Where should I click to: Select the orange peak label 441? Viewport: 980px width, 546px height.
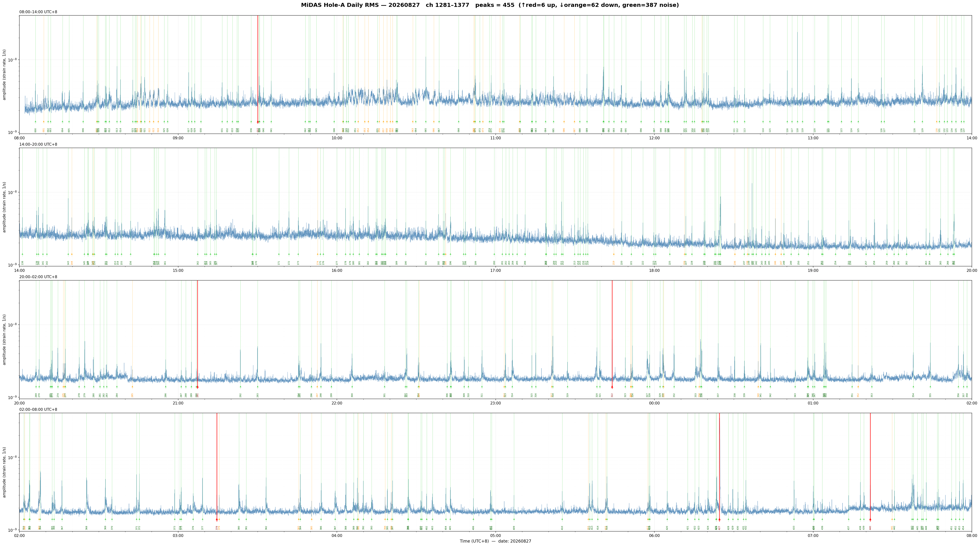(x=892, y=528)
